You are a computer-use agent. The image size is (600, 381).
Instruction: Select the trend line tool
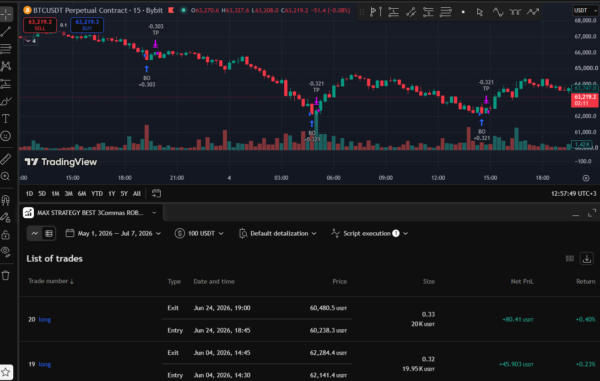[x=6, y=31]
